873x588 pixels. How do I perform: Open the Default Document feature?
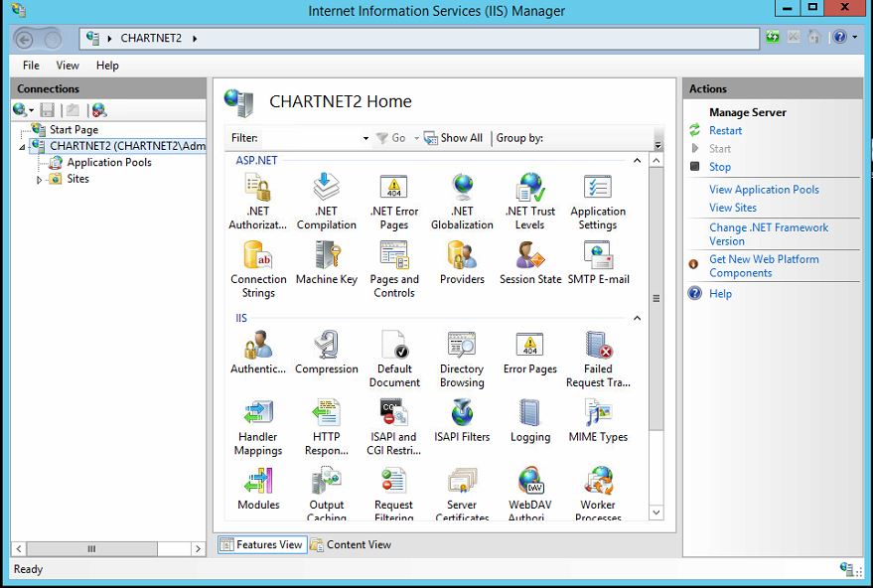tap(394, 360)
